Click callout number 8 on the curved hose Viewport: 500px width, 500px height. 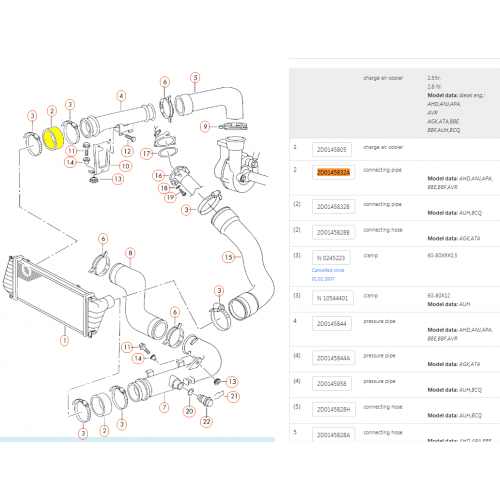click(130, 253)
